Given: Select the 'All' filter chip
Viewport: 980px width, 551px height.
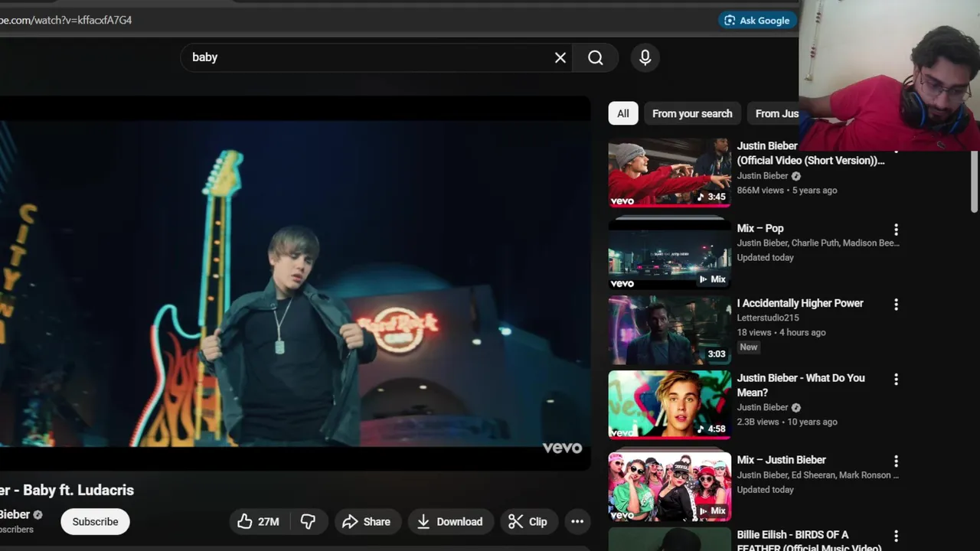Looking at the screenshot, I should tap(622, 113).
